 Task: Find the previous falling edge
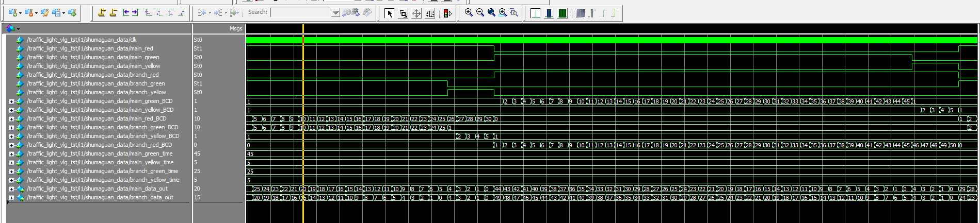[148, 12]
